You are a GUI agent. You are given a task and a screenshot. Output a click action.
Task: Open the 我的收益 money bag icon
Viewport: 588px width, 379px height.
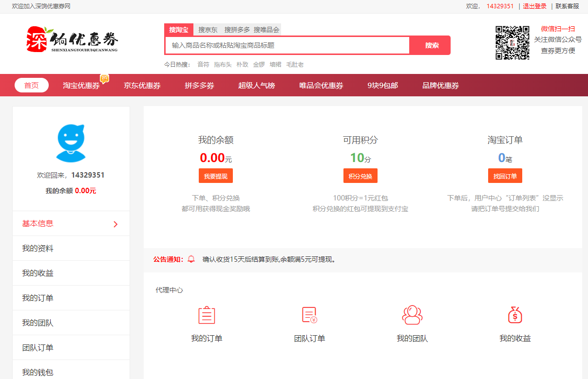tap(515, 315)
